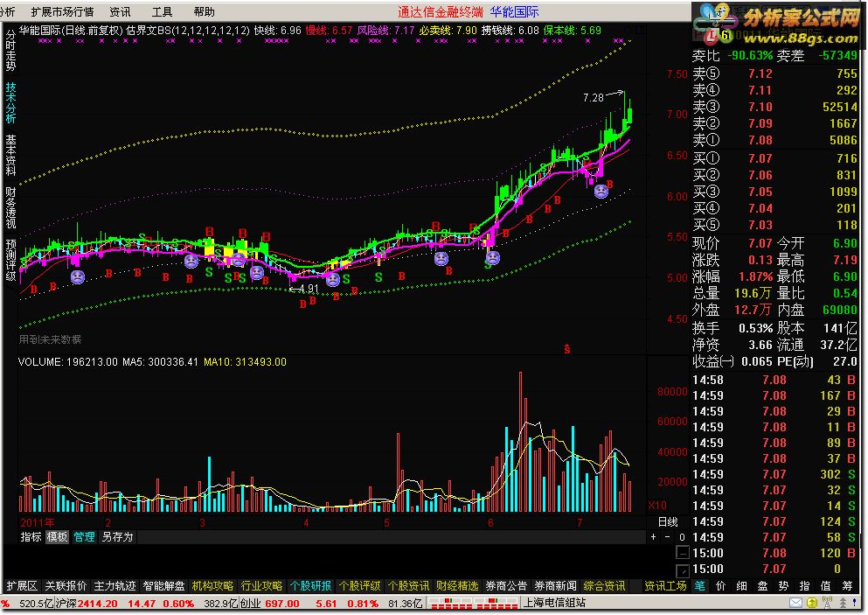Click 沪深 index value 2414.20 in status bar
Screen dimensions: 868x615
click(x=97, y=604)
